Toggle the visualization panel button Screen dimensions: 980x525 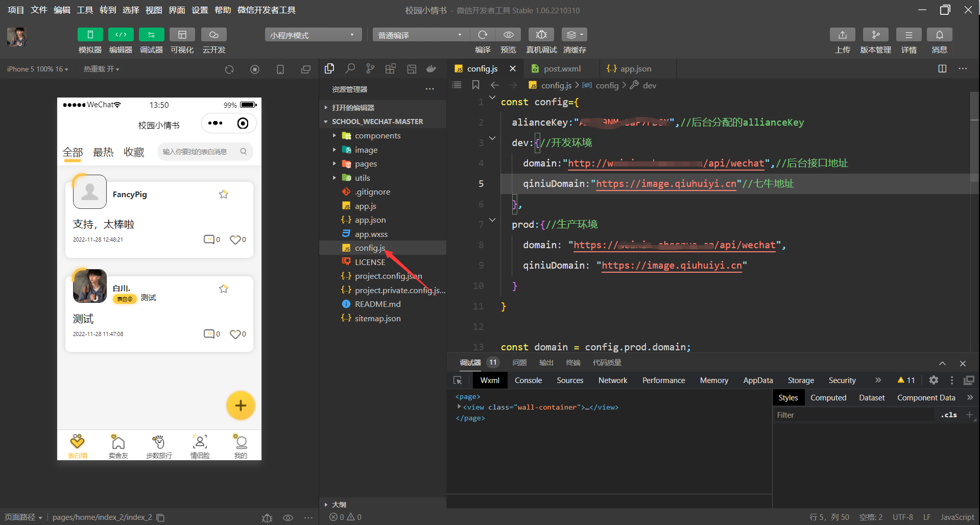pos(182,35)
